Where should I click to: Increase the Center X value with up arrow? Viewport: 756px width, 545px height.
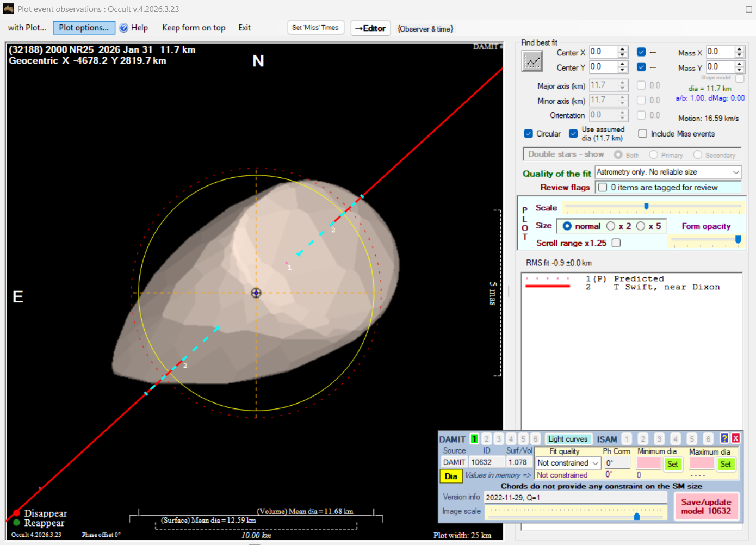(623, 49)
